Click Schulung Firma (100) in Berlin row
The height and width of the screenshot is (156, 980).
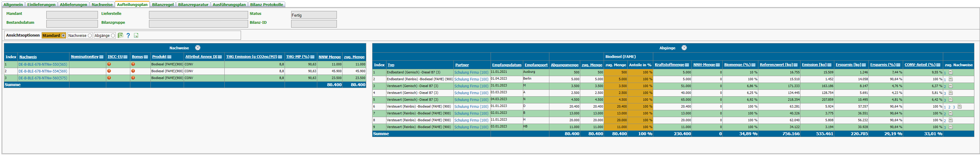click(471, 79)
